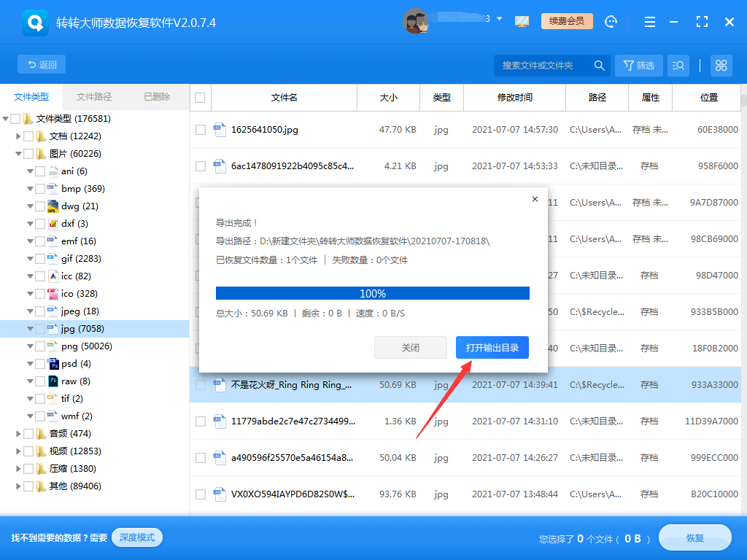The height and width of the screenshot is (560, 747).
Task: Click the 视频 folder icon
Action: click(x=41, y=451)
